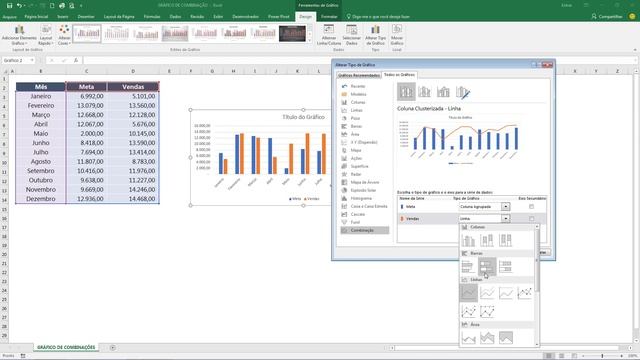Viewport: 640px width, 360px height.
Task: Click Selecionar Dados button
Action: point(351,35)
